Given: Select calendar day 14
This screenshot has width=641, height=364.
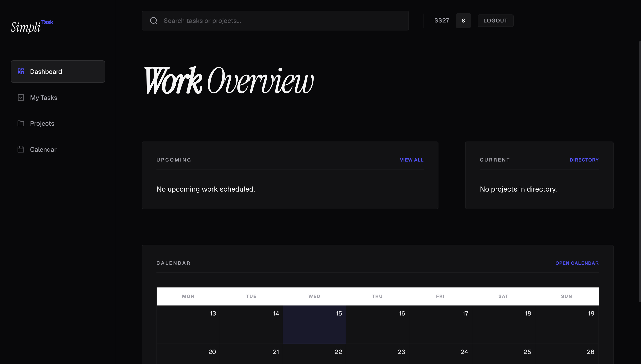Looking at the screenshot, I should pos(251,325).
